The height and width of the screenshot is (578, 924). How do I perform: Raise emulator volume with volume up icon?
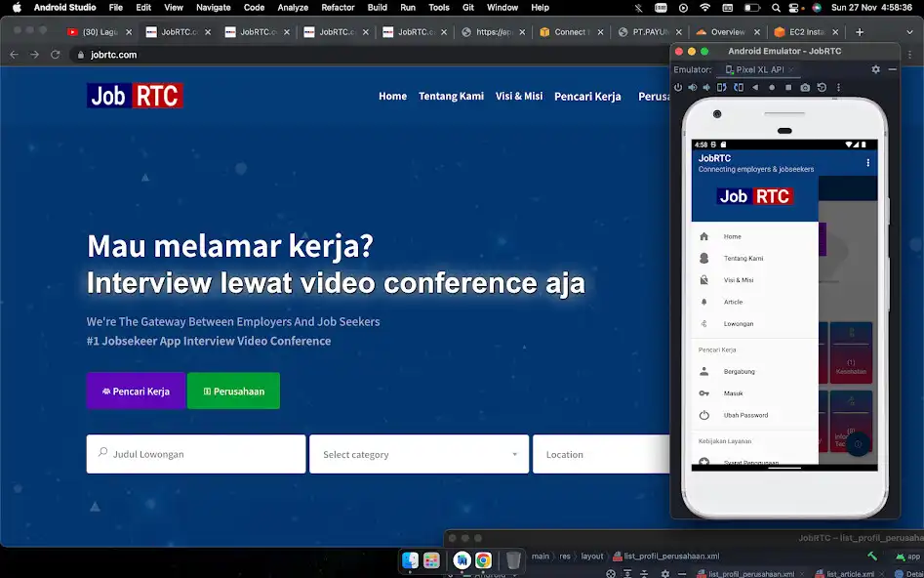pyautogui.click(x=693, y=87)
